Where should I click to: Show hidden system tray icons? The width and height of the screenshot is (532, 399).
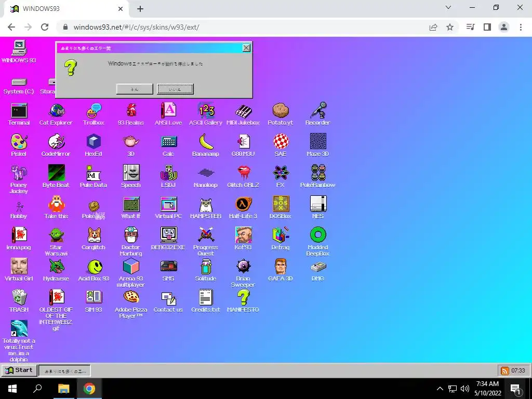tap(440, 389)
